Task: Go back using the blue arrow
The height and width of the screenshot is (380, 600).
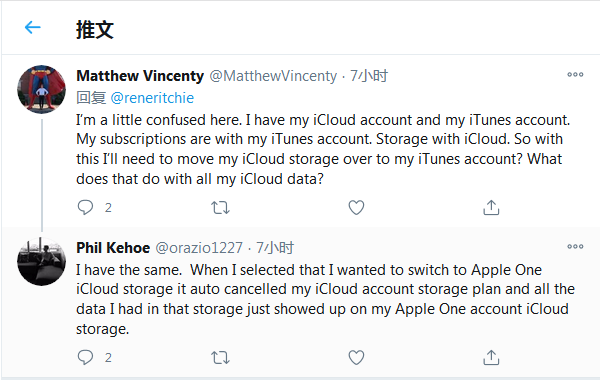Action: tap(33, 28)
